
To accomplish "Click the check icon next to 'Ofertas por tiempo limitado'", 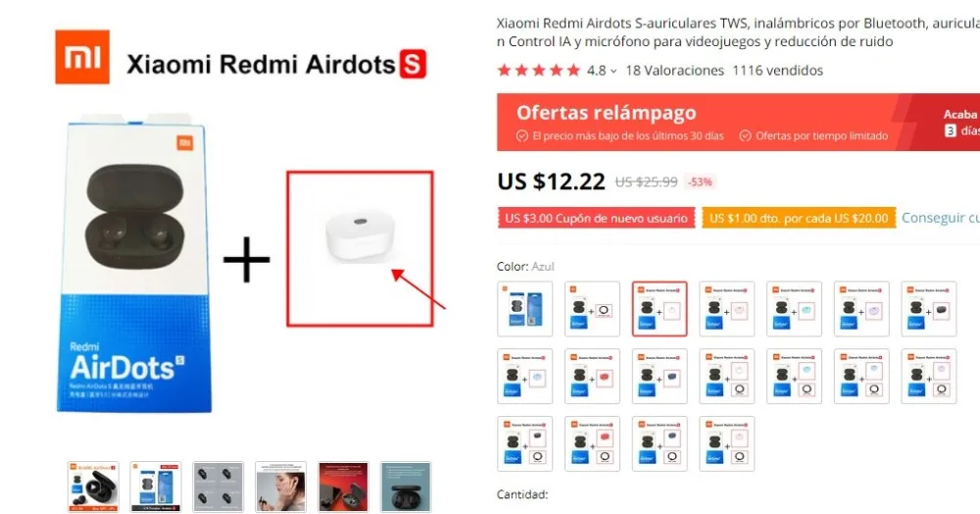I will (x=745, y=135).
